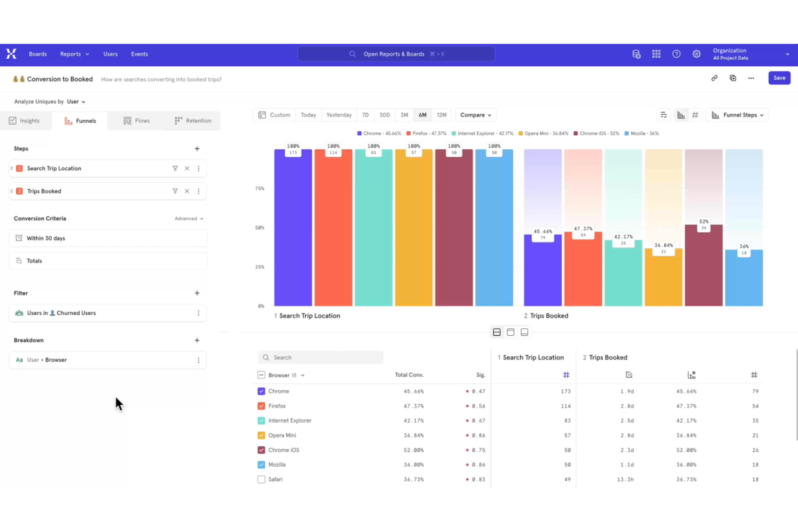Click the Search field above the breakdown table
This screenshot has height=532, width=798.
[320, 357]
